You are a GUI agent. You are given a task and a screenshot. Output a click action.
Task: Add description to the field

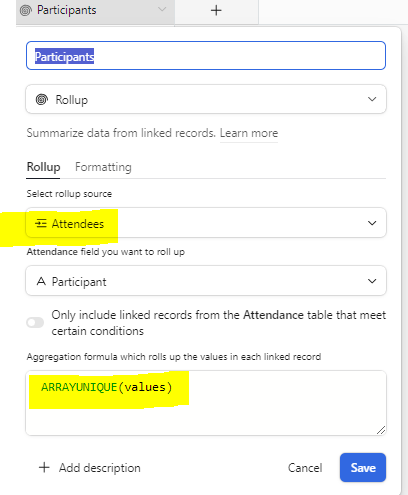coord(100,468)
